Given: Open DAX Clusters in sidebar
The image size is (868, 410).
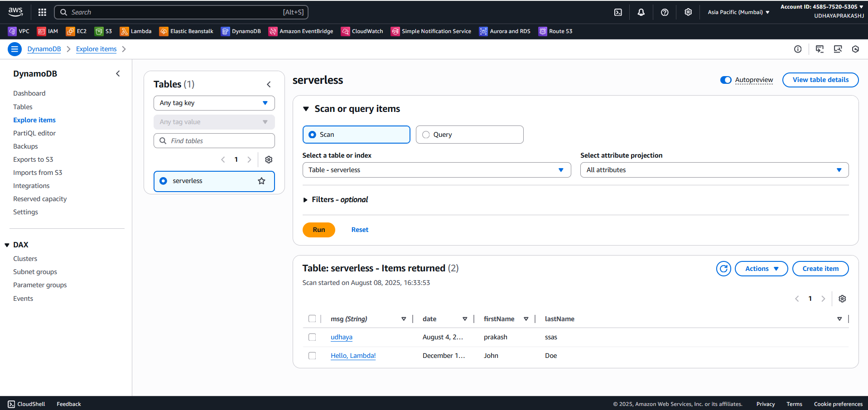Looking at the screenshot, I should coord(25,259).
